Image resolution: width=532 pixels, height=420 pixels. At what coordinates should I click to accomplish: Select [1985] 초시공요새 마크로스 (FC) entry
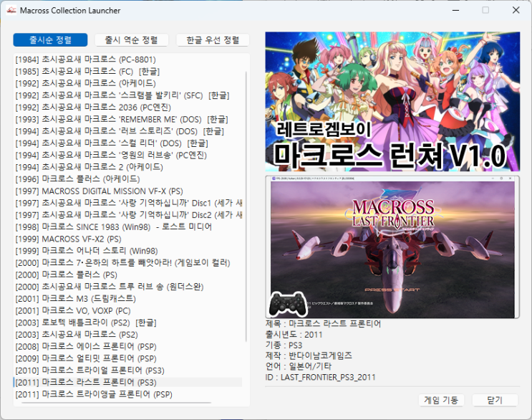[x=87, y=72]
